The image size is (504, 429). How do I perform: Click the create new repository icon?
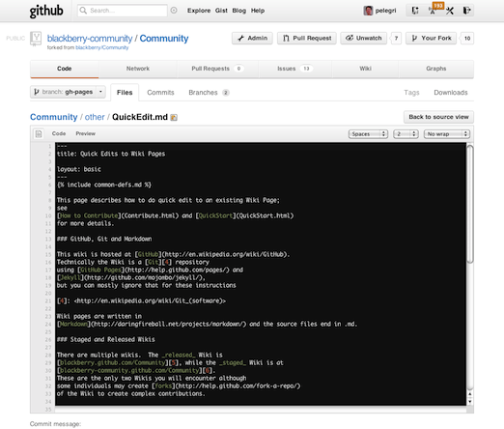click(415, 11)
